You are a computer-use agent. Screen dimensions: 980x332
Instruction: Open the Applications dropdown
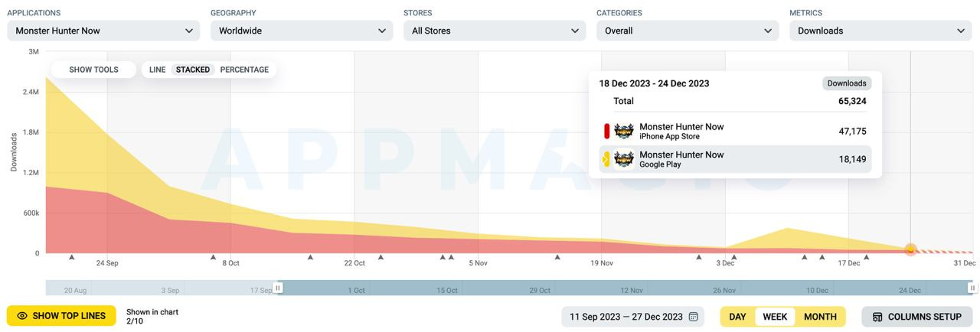pyautogui.click(x=103, y=31)
